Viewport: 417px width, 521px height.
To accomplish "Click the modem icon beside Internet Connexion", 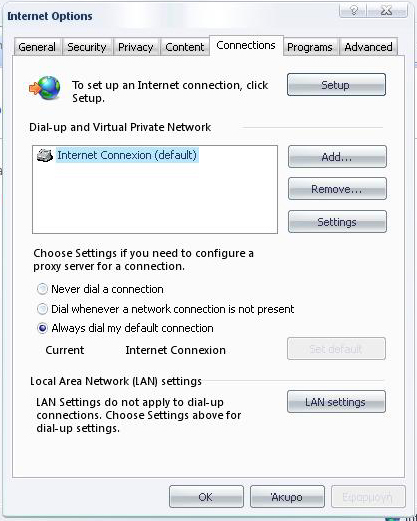I will coord(45,155).
